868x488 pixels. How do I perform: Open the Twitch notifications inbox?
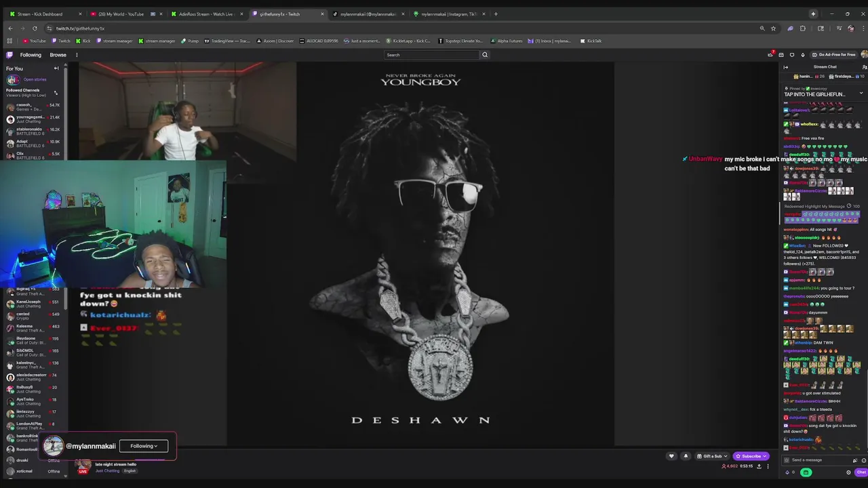pos(781,55)
